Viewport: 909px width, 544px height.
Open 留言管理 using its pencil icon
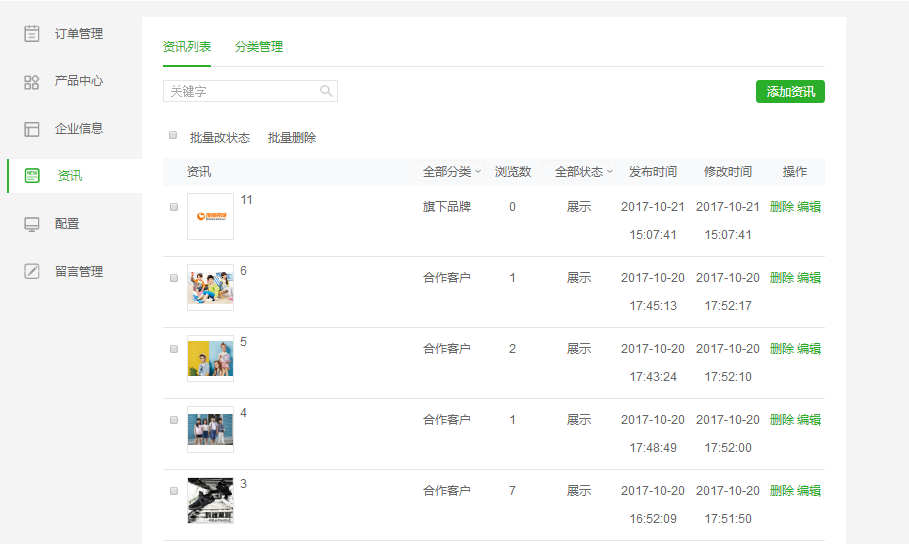[x=32, y=271]
